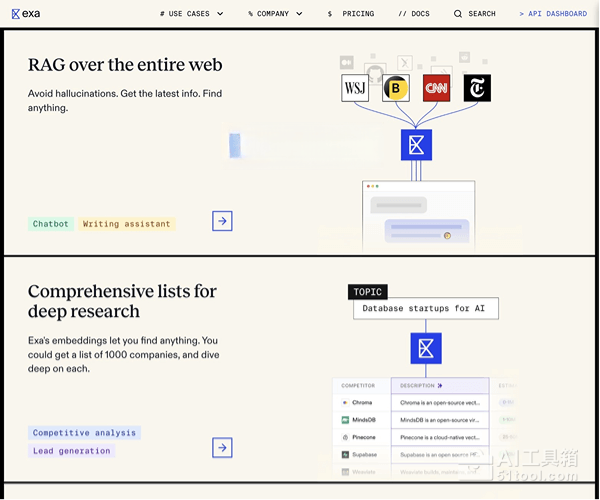Click the yellow B source icon
Image resolution: width=600 pixels, height=500 pixels.
396,88
